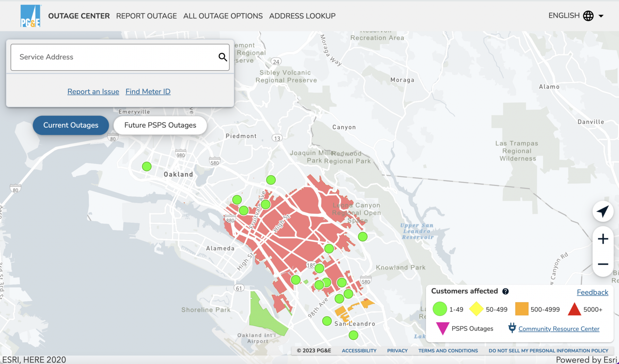Click the globe language icon
The image size is (619, 364).
tap(588, 16)
